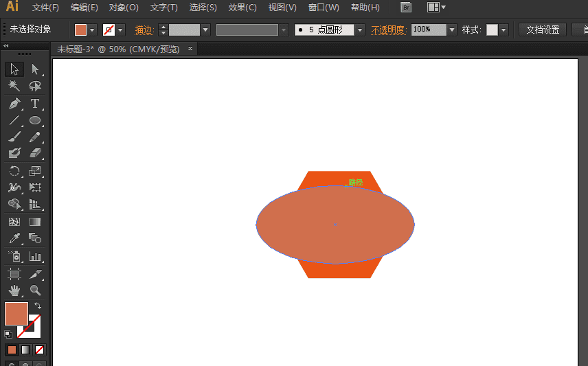The height and width of the screenshot is (366, 588).
Task: Select the Ellipse tool
Action: [35, 120]
